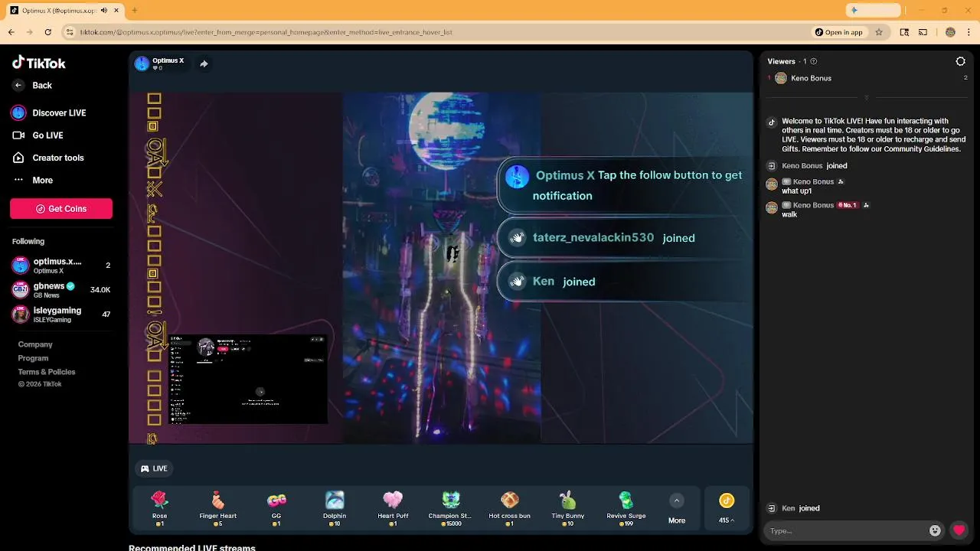Screen dimensions: 980x551
Task: Send a Revive Surge gift
Action: pos(626,509)
